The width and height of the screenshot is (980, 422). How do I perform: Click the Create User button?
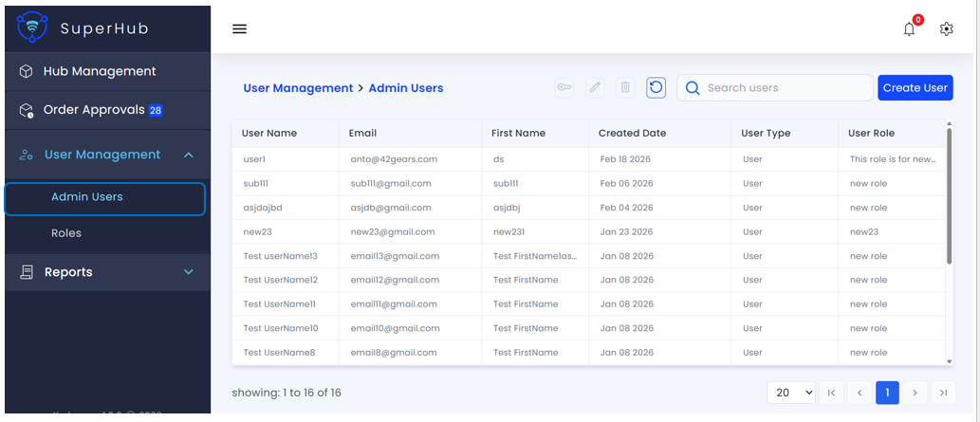tap(915, 87)
